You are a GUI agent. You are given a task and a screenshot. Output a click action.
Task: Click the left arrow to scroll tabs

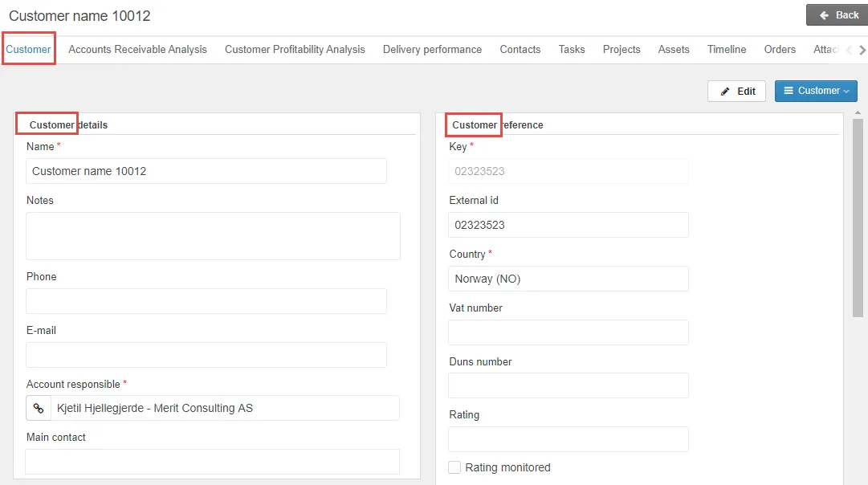click(850, 50)
